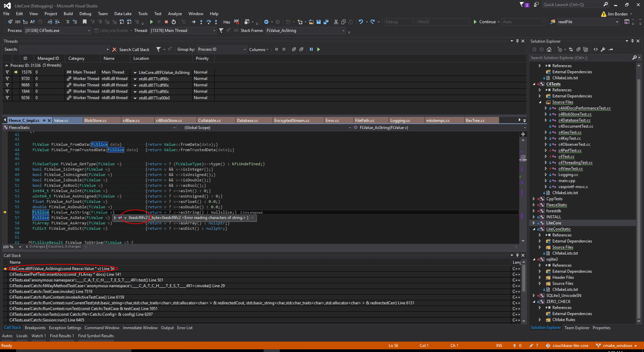Toggle flag on thread 9720
The image size is (644, 352).
point(7,79)
